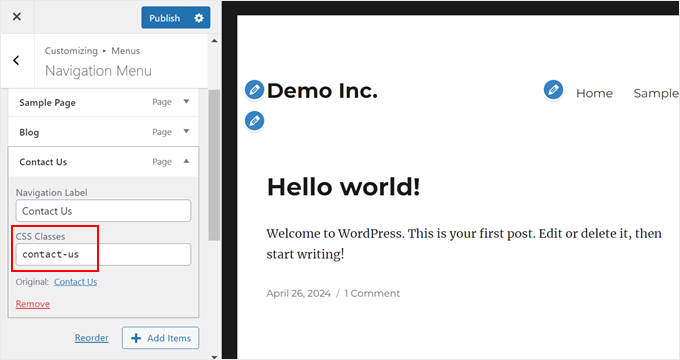The image size is (680, 360).
Task: Select the Contact Us menu item title
Action: point(43,162)
